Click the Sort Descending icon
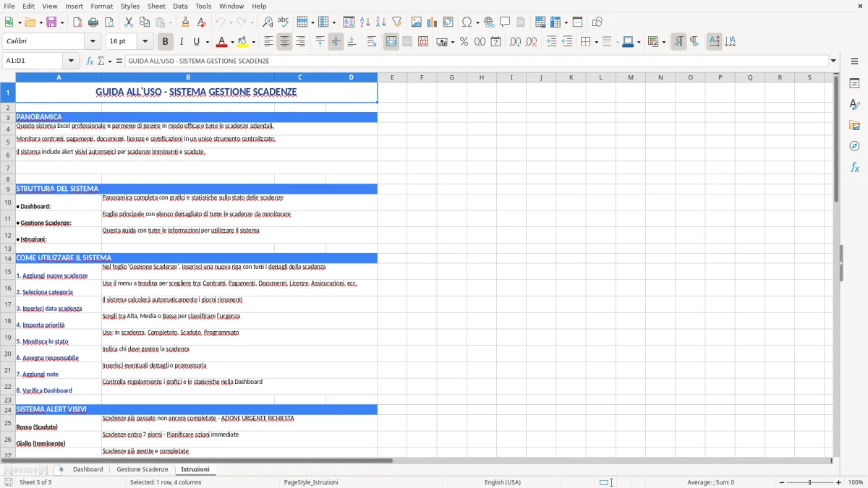Image resolution: width=868 pixels, height=488 pixels. tap(381, 22)
